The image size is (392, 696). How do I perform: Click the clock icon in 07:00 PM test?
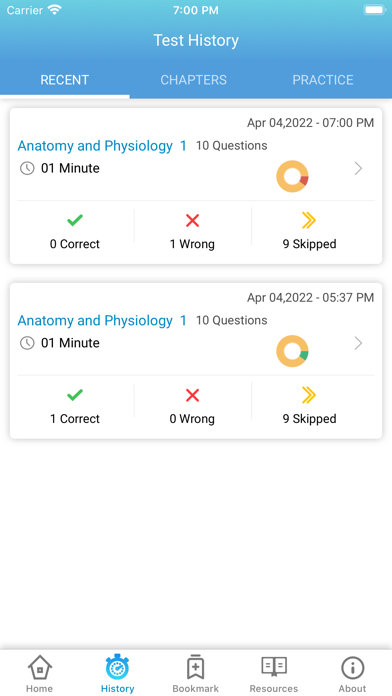click(27, 168)
